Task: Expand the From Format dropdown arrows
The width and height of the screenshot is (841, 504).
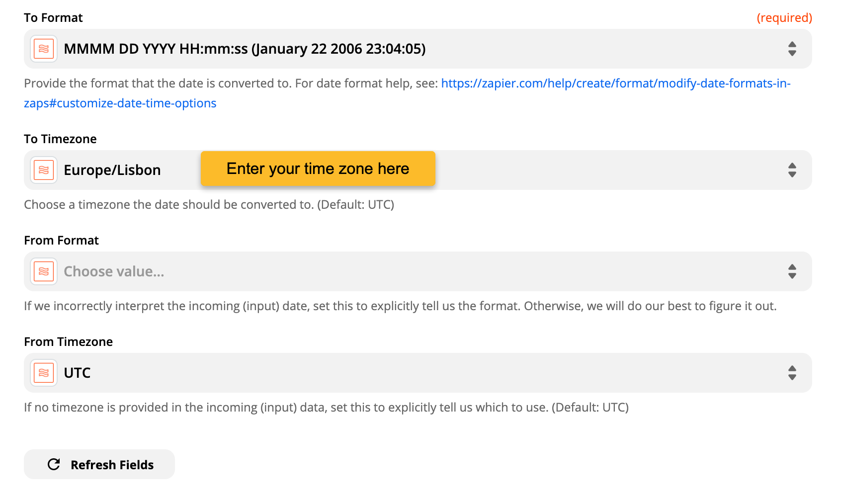Action: [x=792, y=271]
